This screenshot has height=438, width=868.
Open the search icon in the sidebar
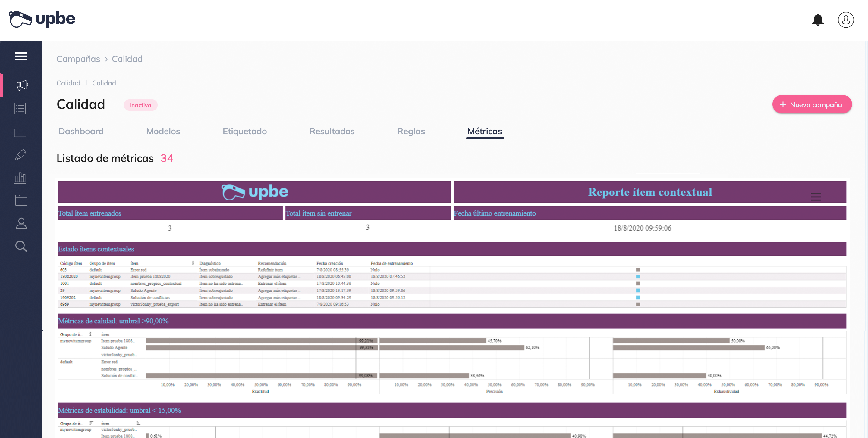pos(21,246)
